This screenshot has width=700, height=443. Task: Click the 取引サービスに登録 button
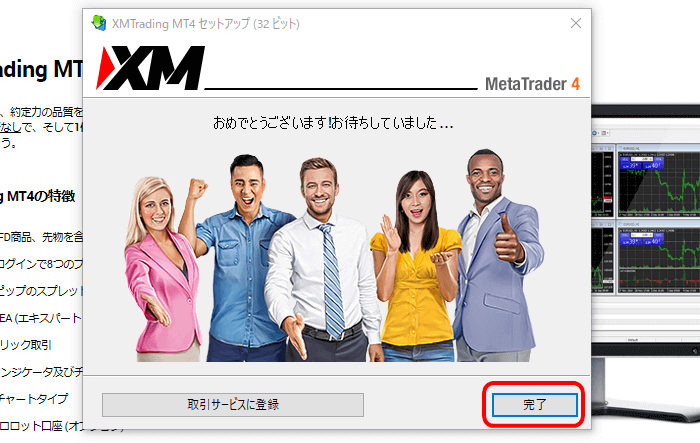coord(233,405)
